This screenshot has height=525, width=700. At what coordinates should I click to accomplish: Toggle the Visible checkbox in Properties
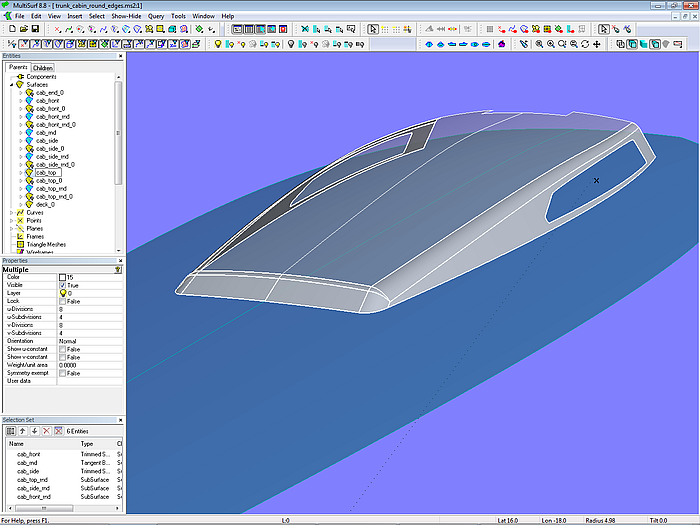pyautogui.click(x=63, y=285)
